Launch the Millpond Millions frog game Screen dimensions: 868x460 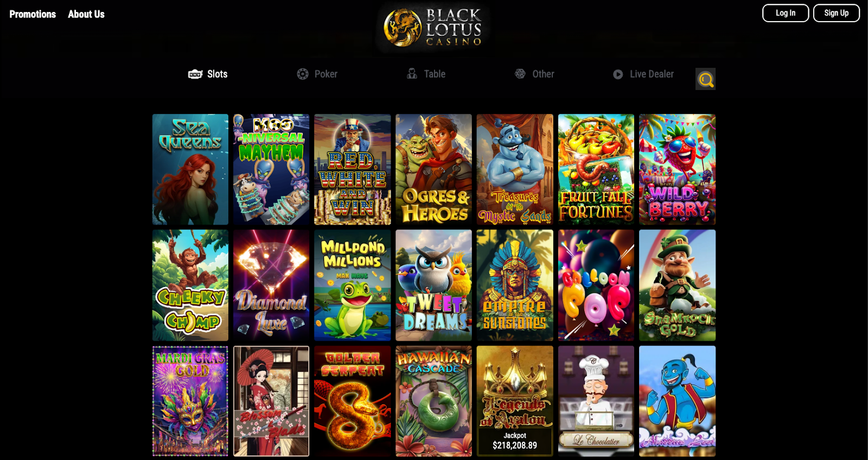pos(353,285)
